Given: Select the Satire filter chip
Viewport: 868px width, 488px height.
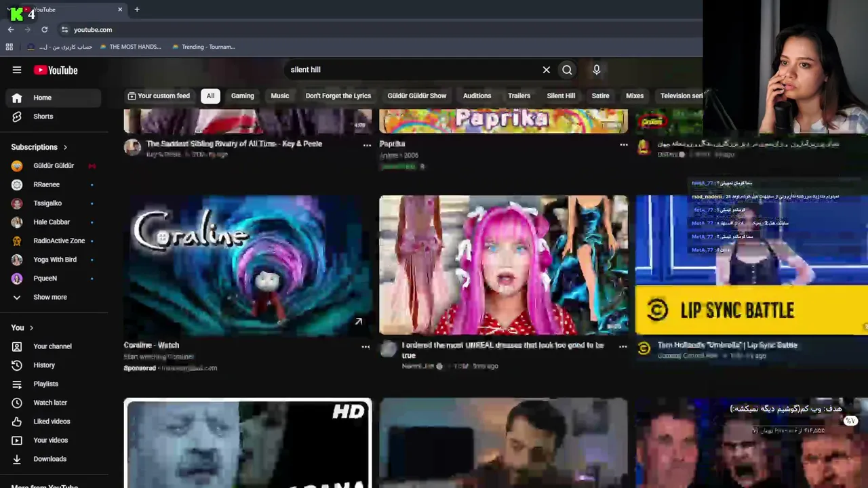Looking at the screenshot, I should (x=600, y=96).
